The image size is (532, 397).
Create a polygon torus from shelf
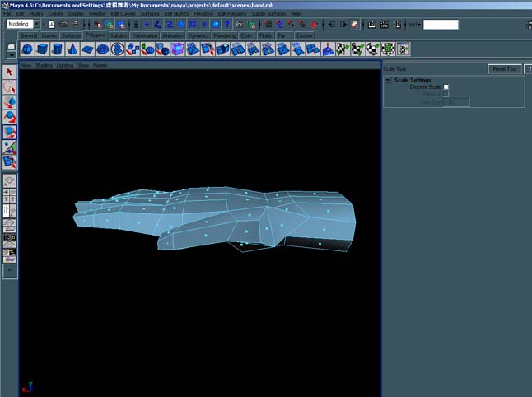[102, 49]
